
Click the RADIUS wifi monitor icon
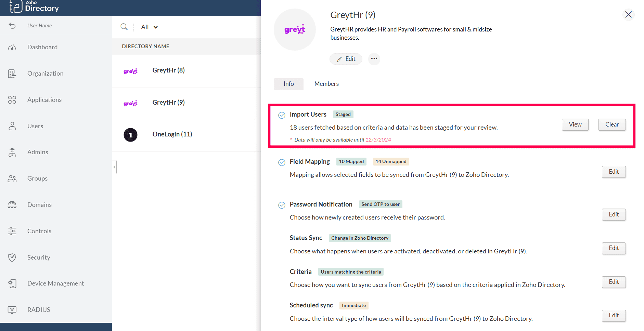pos(12,310)
